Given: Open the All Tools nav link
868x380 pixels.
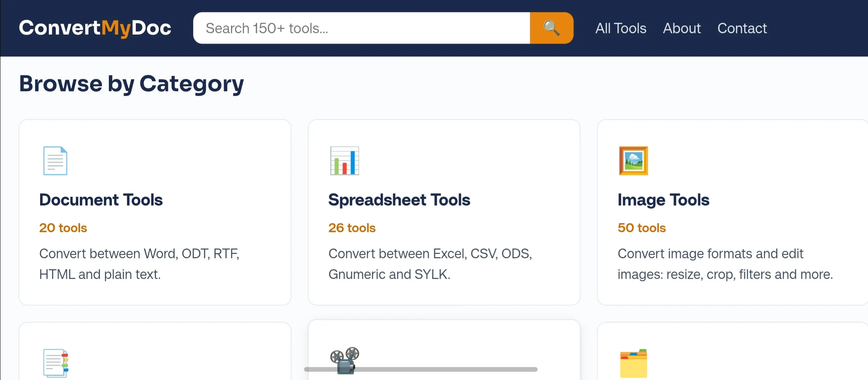Looking at the screenshot, I should pyautogui.click(x=621, y=28).
